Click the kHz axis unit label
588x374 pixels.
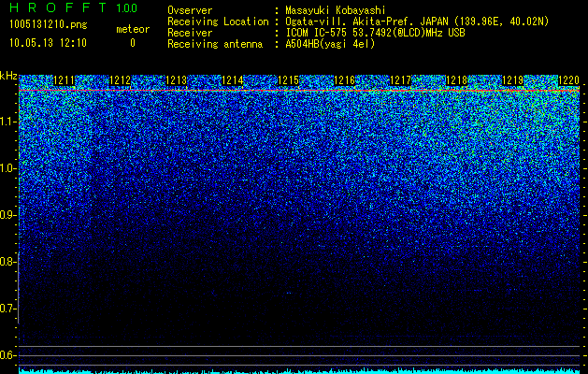click(8, 76)
